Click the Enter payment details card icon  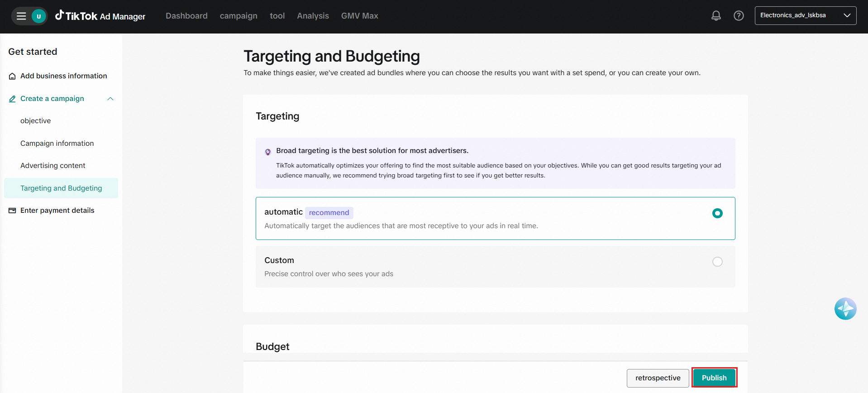click(12, 211)
